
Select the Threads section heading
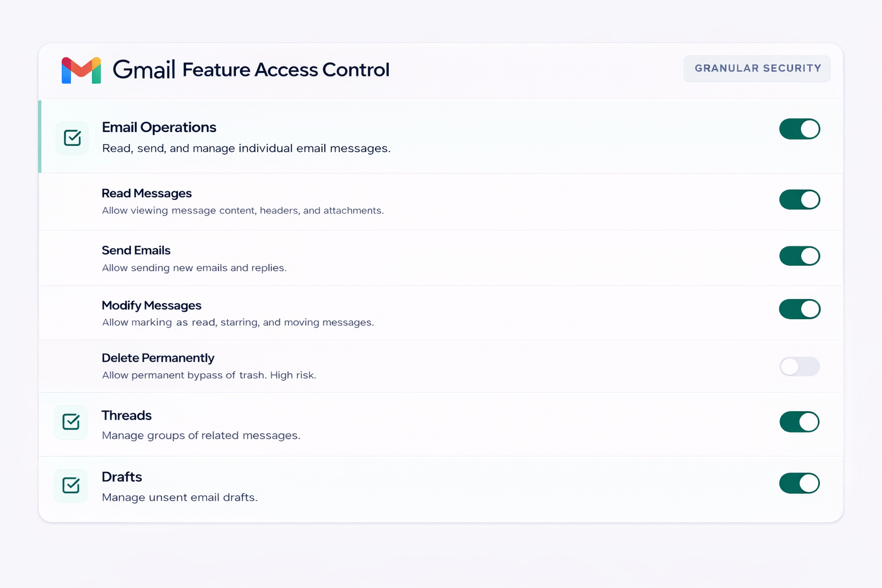pyautogui.click(x=127, y=416)
